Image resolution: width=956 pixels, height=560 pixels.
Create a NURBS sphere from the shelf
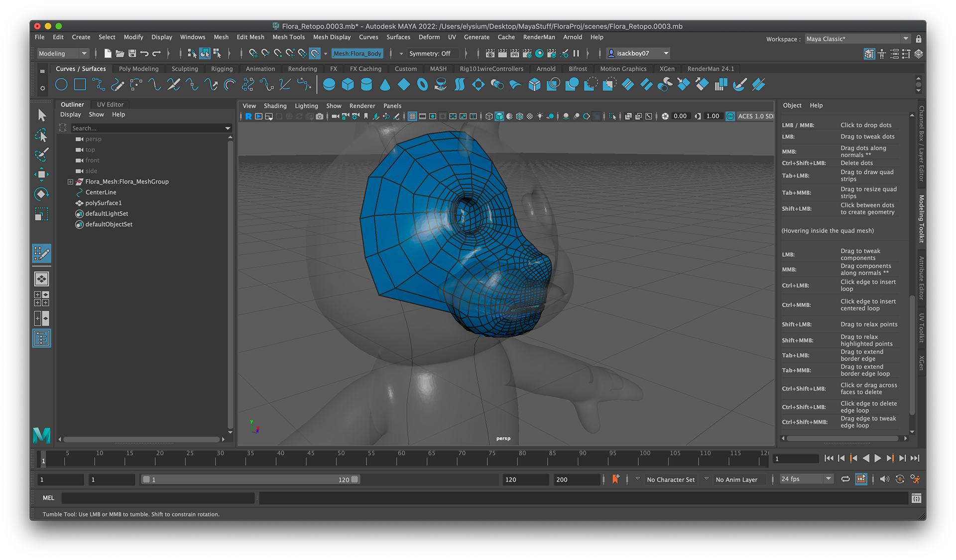click(329, 85)
